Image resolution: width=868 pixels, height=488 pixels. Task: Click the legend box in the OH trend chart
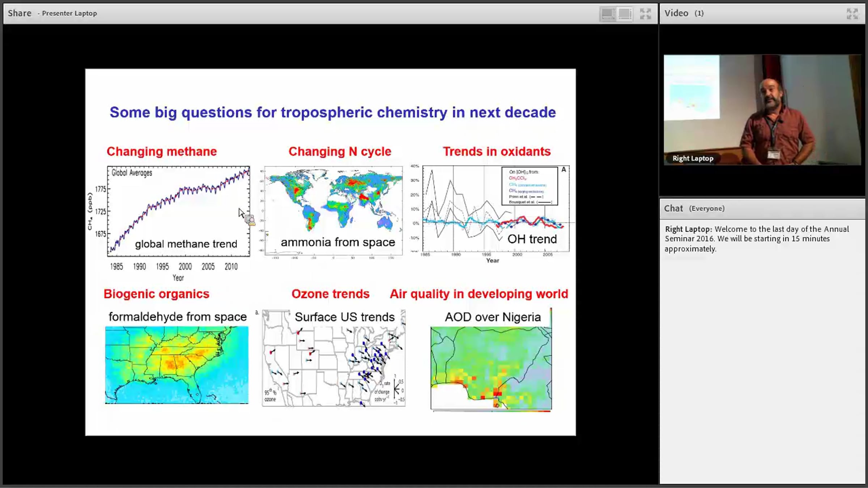530,186
